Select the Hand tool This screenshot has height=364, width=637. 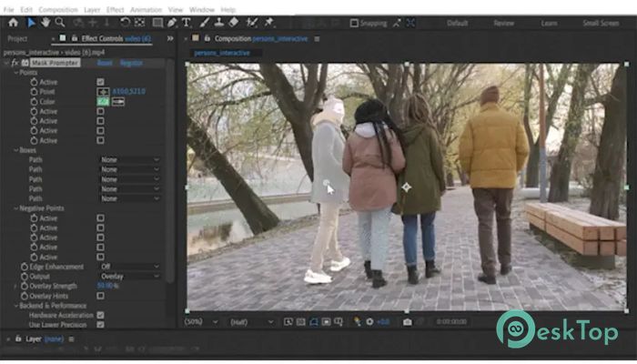click(45, 23)
